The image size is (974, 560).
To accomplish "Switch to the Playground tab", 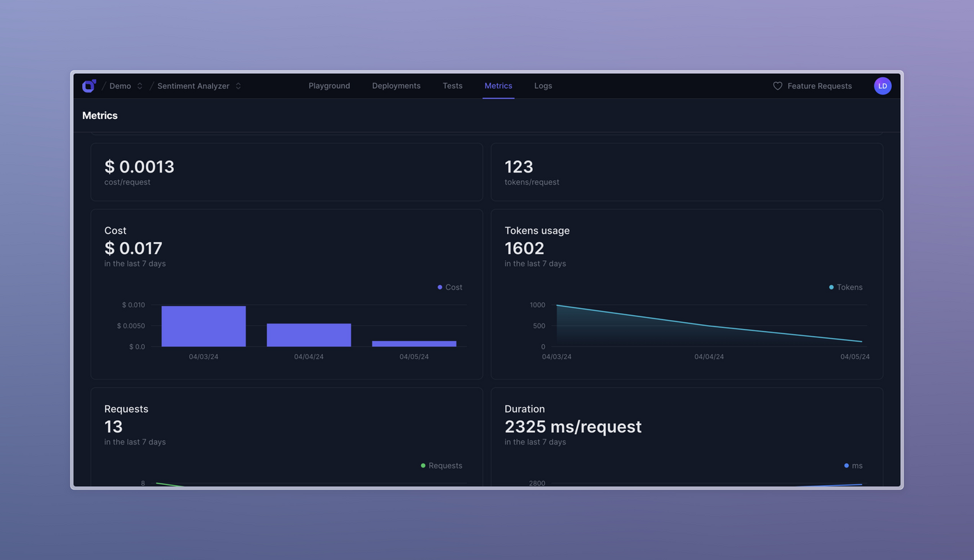I will click(x=329, y=86).
